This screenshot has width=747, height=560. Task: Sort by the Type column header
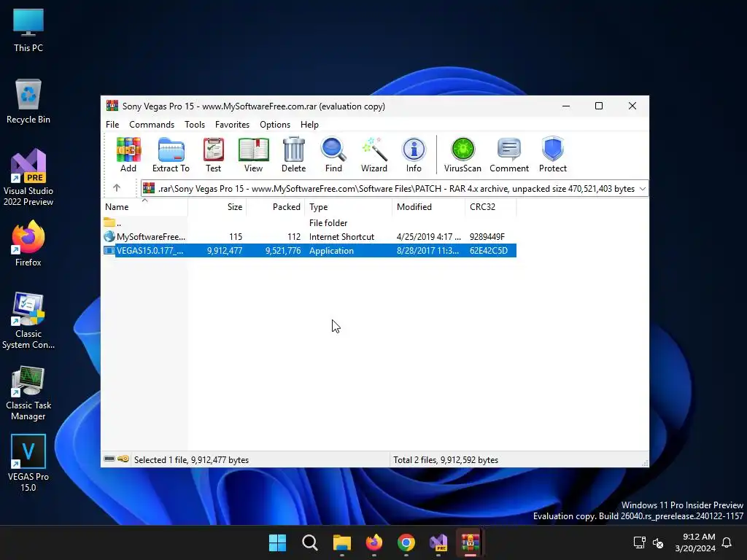click(x=348, y=206)
